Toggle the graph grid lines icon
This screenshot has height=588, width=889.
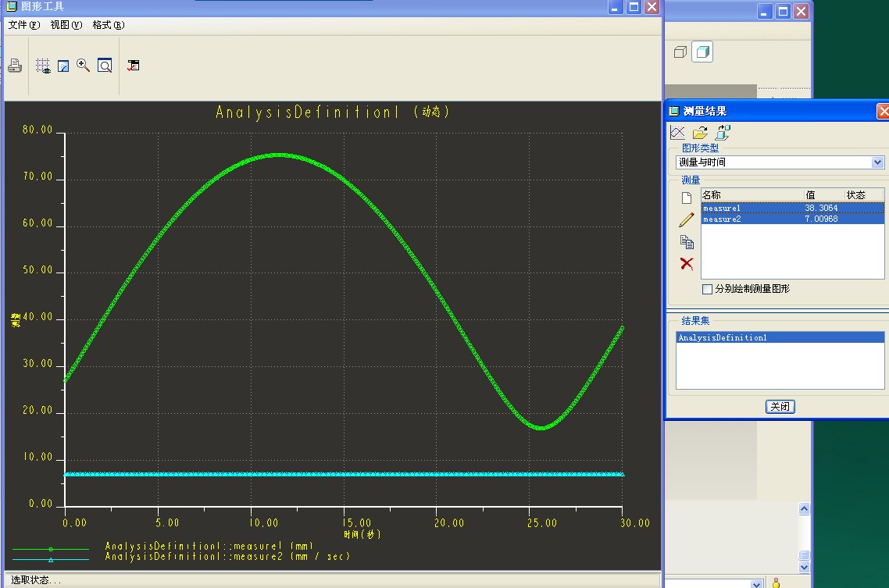click(x=43, y=66)
